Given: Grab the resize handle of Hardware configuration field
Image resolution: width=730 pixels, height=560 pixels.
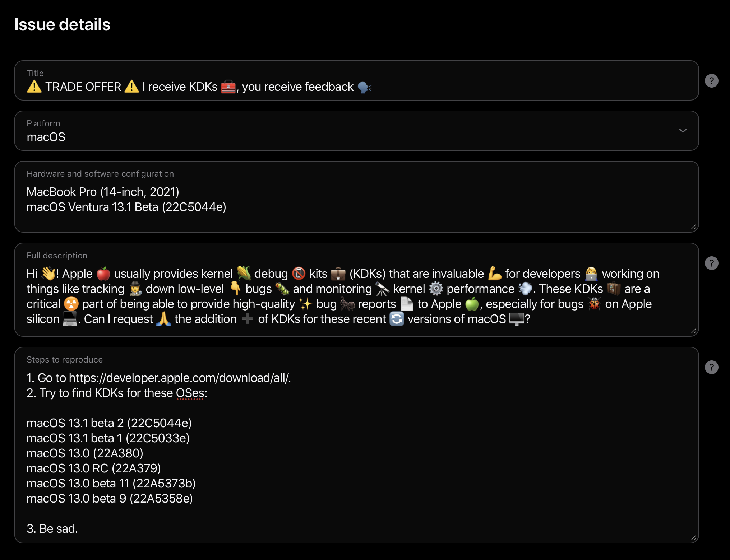Looking at the screenshot, I should 693,227.
